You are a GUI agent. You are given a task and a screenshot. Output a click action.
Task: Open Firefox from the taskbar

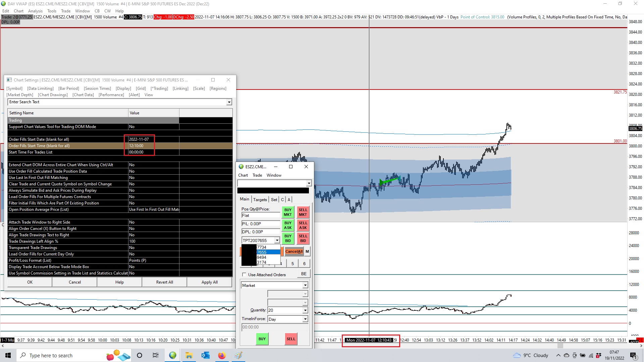coord(222,355)
